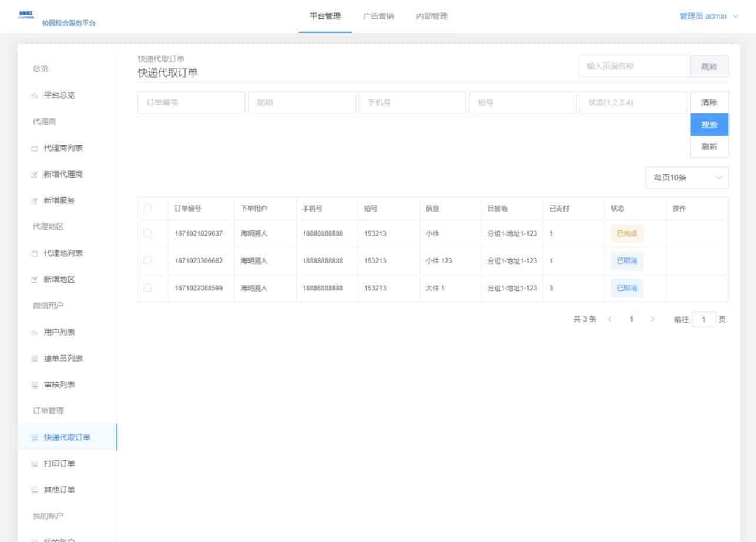Click the 代理地列表 sidebar icon

[34, 253]
